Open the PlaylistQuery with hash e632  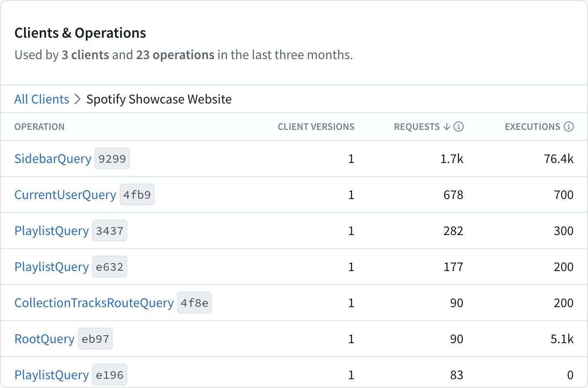coord(52,266)
